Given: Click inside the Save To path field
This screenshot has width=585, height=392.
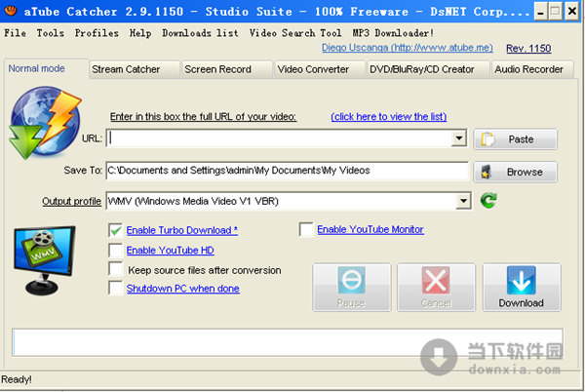Looking at the screenshot, I should pyautogui.click(x=288, y=171).
